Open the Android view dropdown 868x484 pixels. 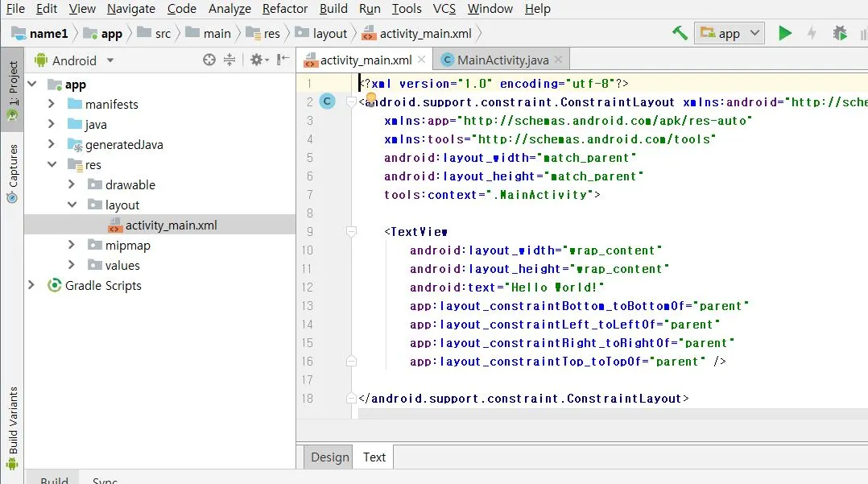[x=110, y=60]
